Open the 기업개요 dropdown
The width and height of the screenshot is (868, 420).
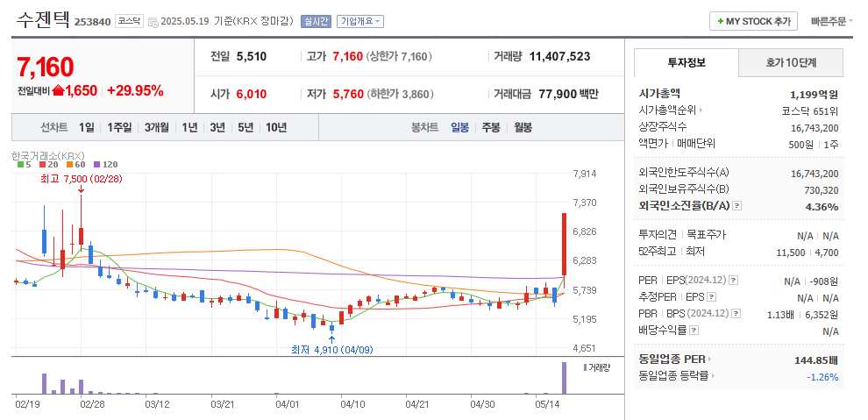[x=359, y=22]
